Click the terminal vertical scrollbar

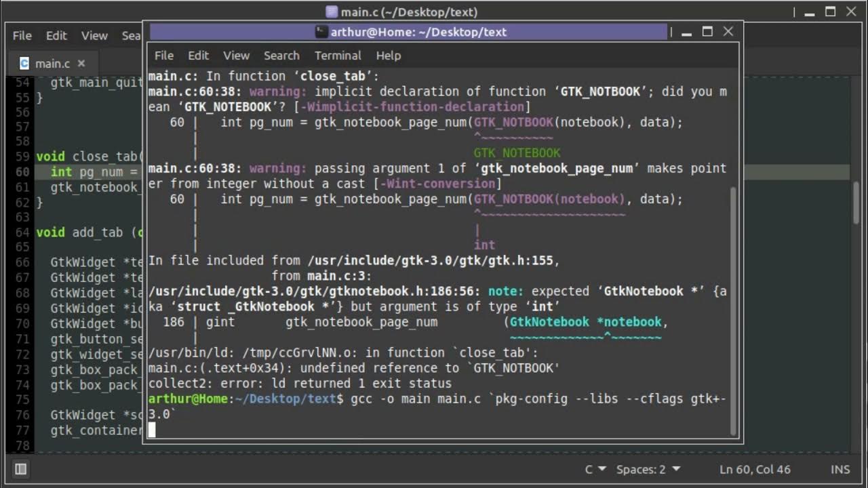(733, 311)
